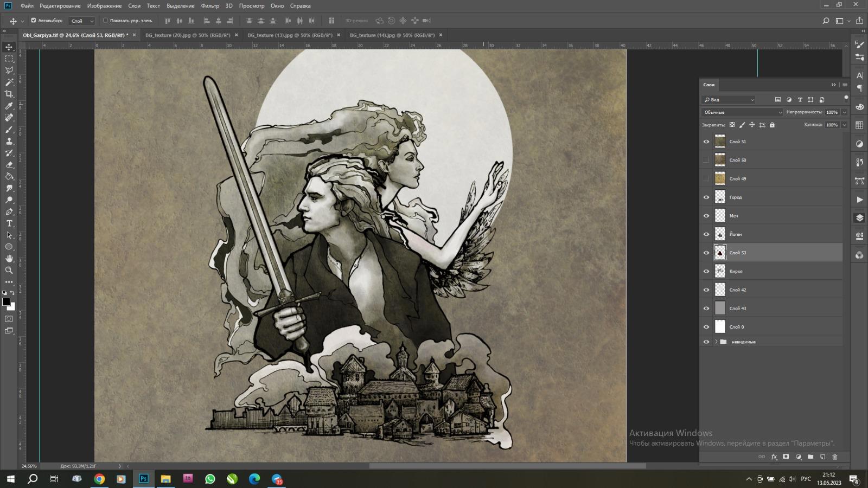
Task: Open Google Chrome from the taskbar
Action: coord(99,479)
